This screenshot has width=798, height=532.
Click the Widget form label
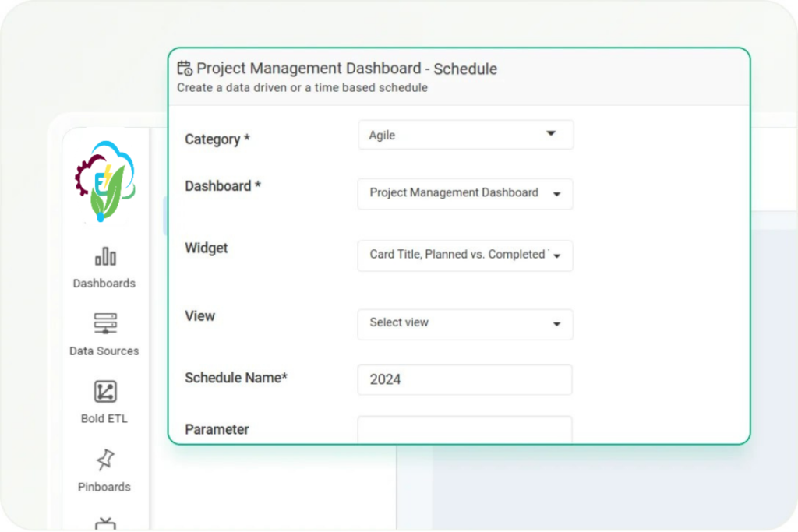click(x=207, y=248)
